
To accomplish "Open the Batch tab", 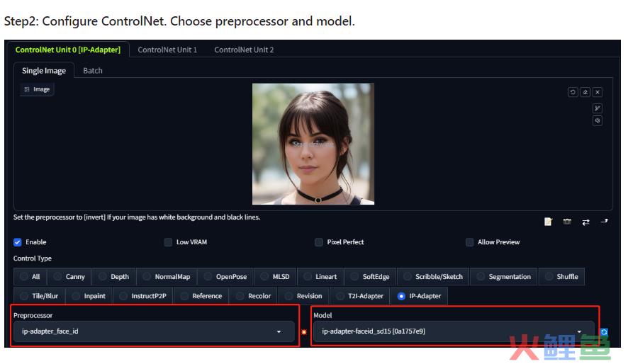I will tap(93, 71).
